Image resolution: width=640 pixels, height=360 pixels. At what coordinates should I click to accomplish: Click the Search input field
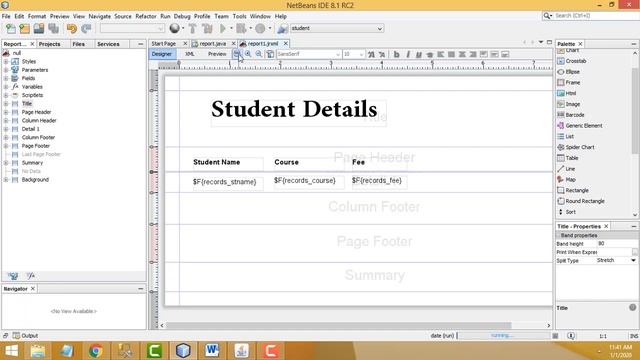[596, 16]
